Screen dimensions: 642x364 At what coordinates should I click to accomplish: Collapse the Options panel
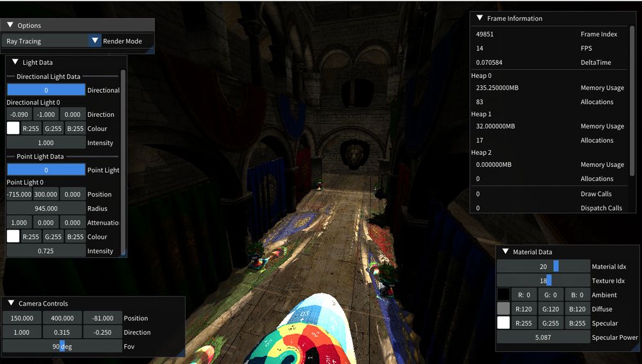click(10, 25)
